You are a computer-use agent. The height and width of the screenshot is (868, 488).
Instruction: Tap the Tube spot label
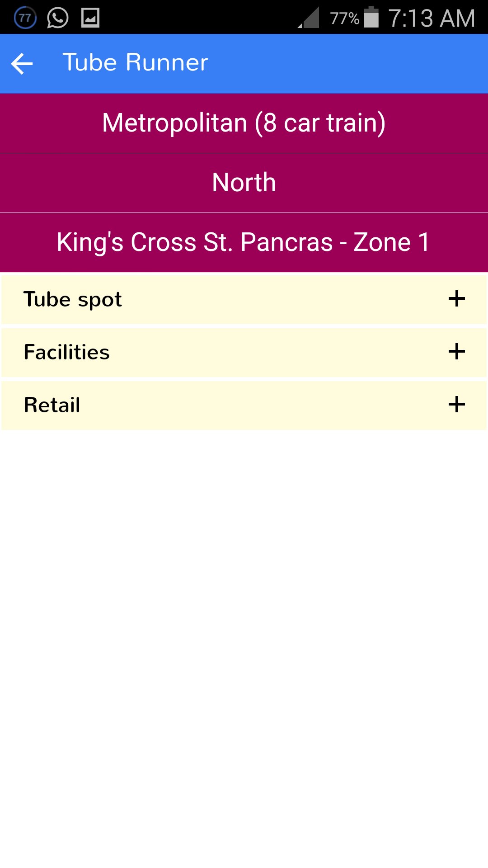[73, 299]
